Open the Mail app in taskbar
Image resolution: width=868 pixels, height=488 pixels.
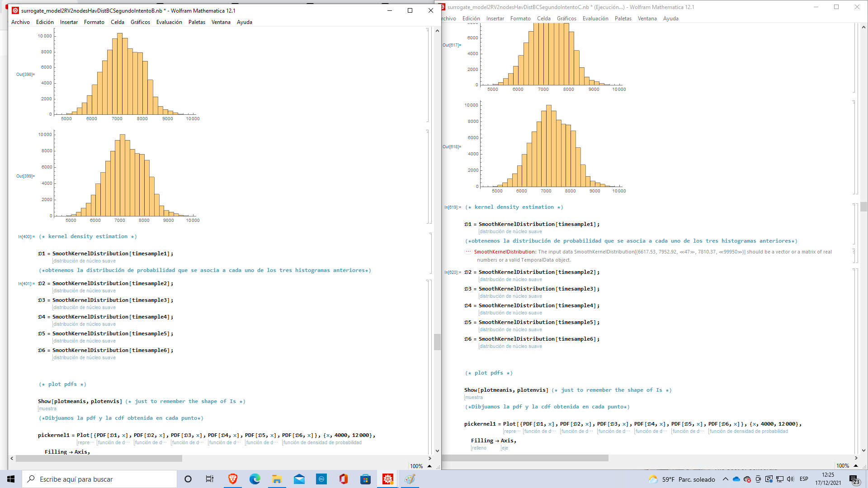tap(299, 479)
